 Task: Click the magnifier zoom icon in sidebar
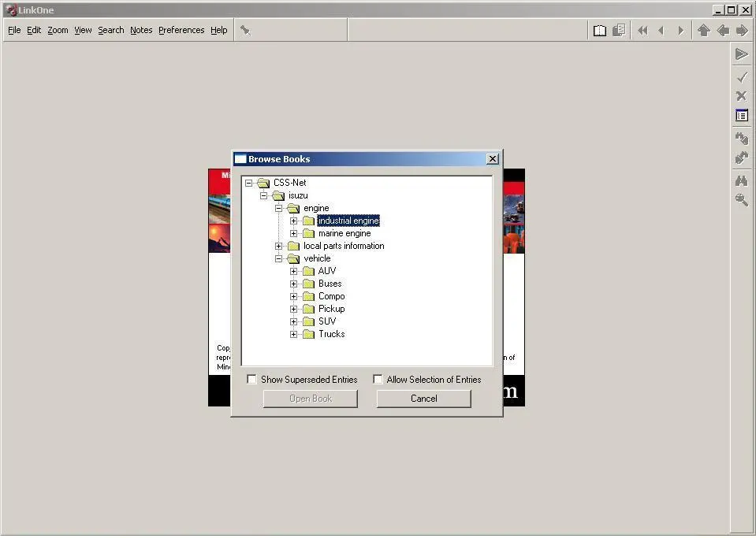tap(742, 200)
